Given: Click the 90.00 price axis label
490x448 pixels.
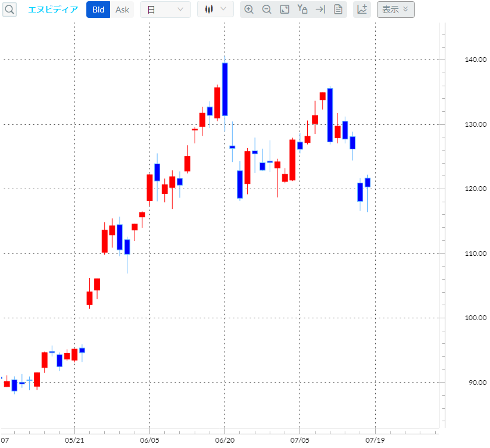Looking at the screenshot, I should pos(477,383).
